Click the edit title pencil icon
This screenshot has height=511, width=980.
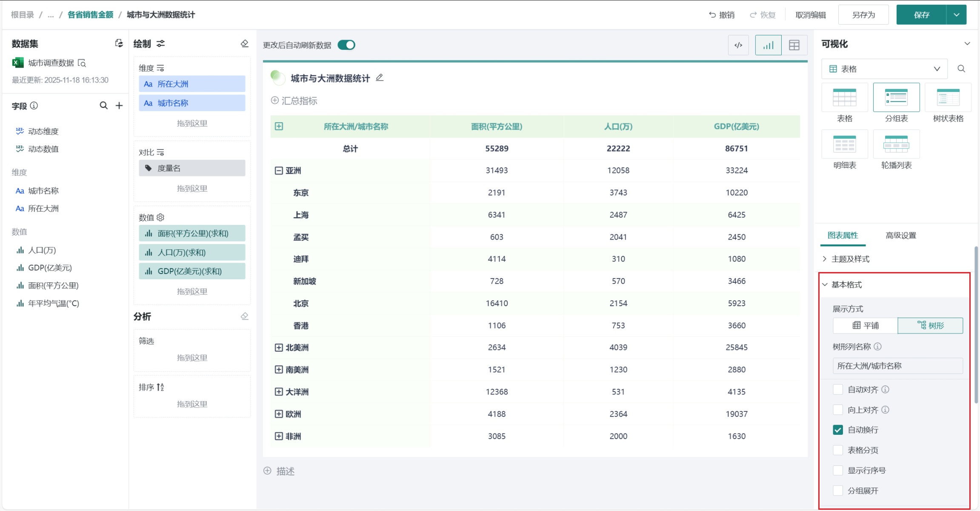pyautogui.click(x=380, y=78)
